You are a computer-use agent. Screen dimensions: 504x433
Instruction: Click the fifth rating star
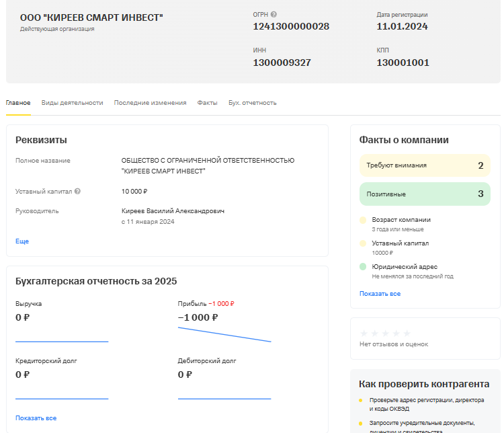[x=407, y=333]
